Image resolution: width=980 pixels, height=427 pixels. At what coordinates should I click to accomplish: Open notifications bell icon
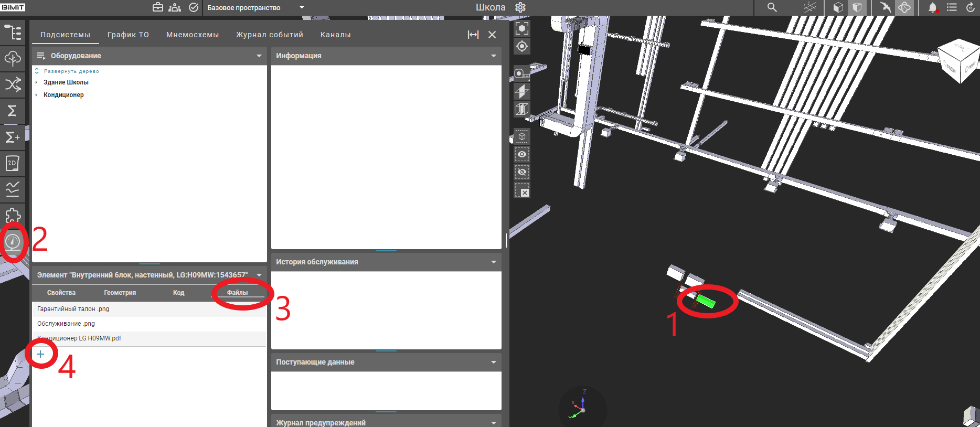coord(932,7)
